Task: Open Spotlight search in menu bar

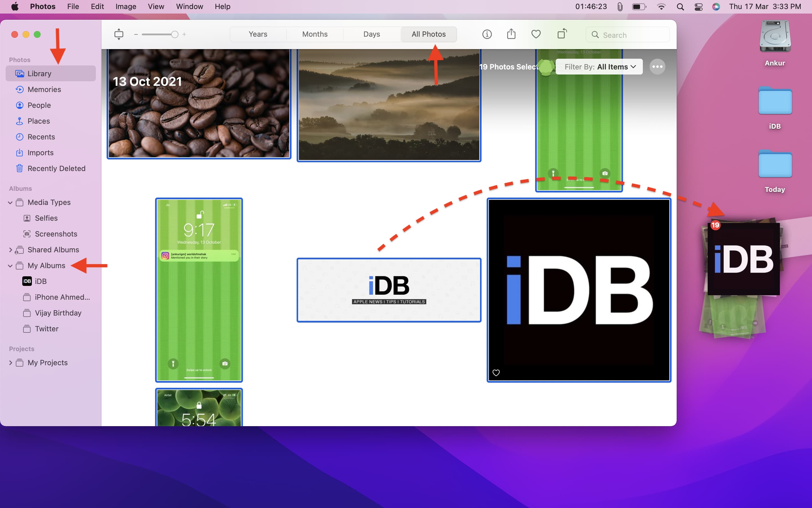Action: coord(680,7)
